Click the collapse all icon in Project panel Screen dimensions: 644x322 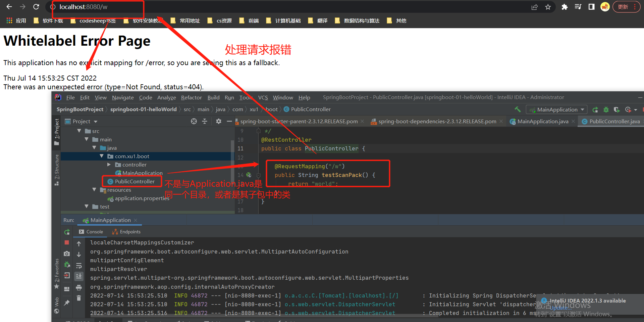[205, 121]
